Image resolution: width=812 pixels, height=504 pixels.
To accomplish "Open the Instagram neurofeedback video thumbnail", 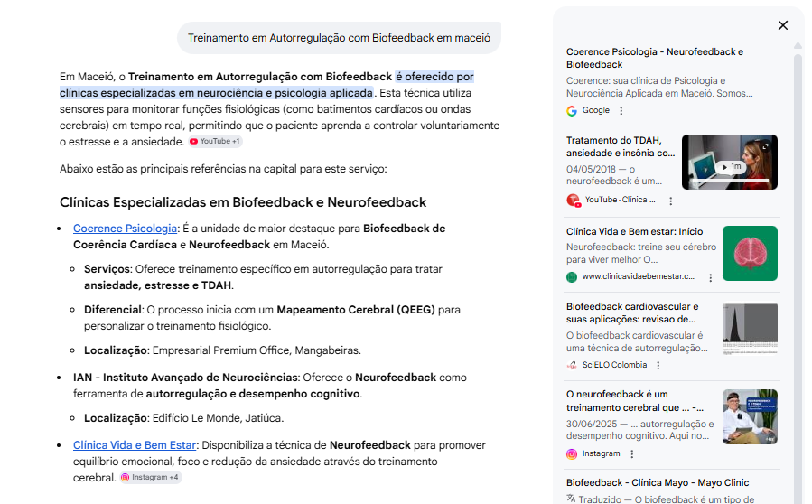I will tap(750, 417).
